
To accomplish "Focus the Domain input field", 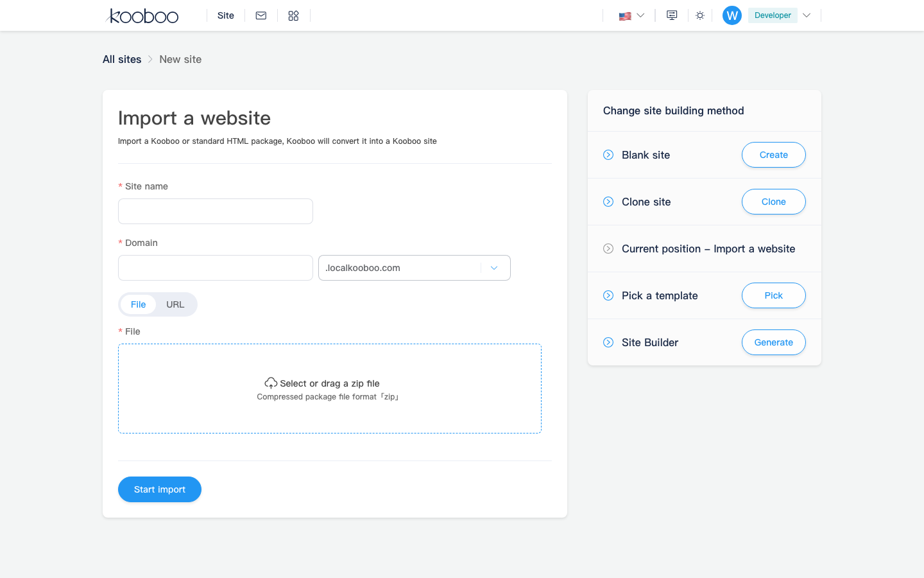I will click(216, 268).
